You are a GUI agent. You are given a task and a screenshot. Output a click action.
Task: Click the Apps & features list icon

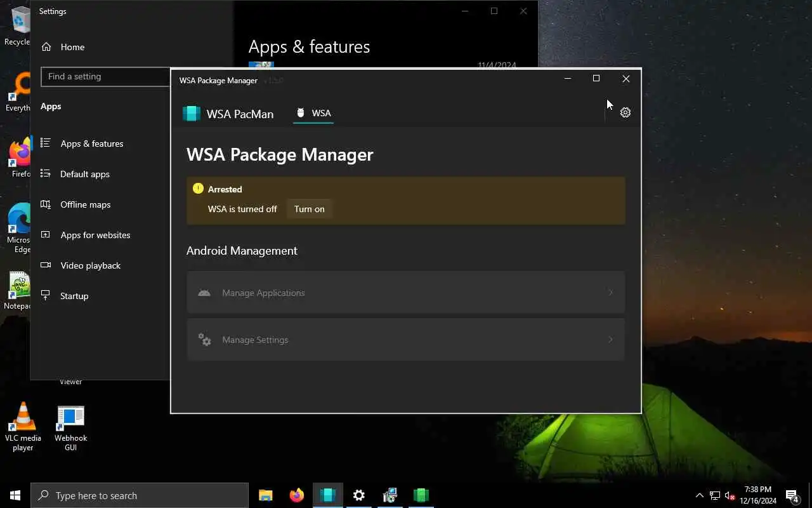point(46,143)
